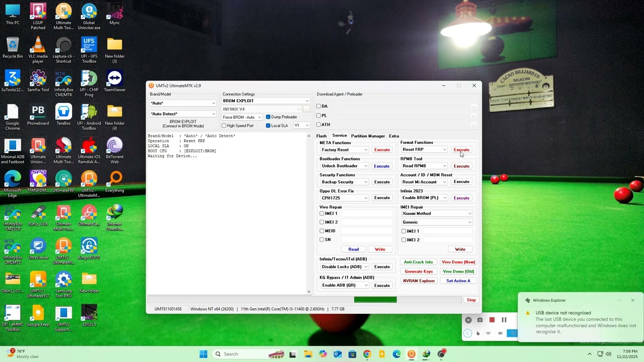Pause the screen recording

point(504,320)
